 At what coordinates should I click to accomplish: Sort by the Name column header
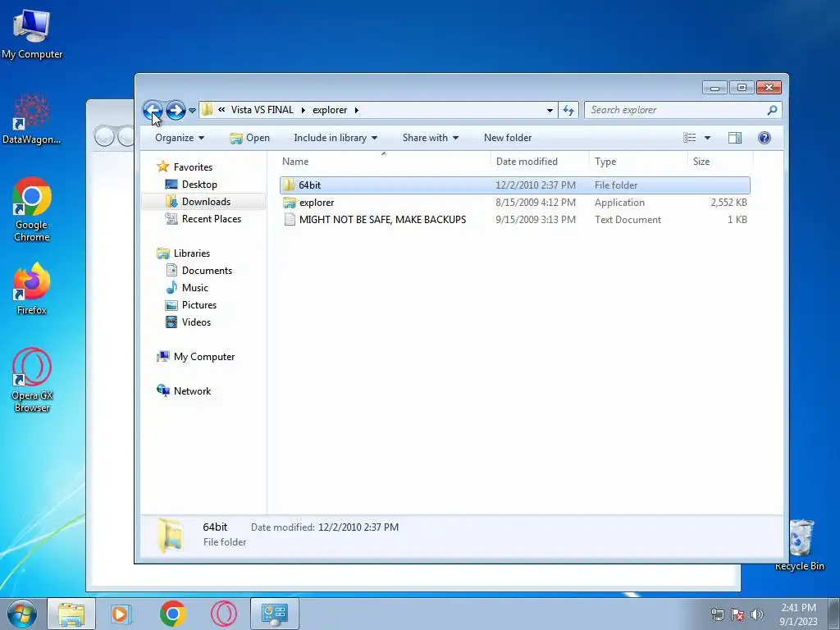pyautogui.click(x=384, y=162)
